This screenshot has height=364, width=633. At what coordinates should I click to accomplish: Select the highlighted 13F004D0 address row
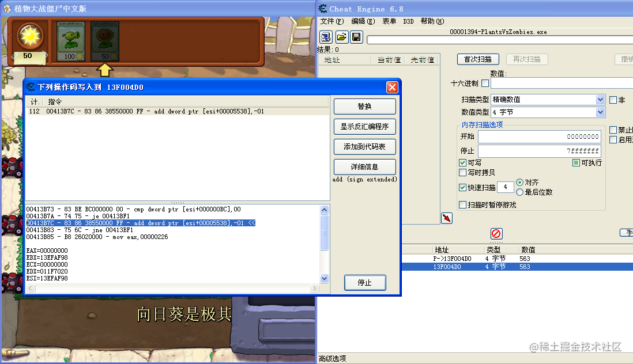point(517,267)
